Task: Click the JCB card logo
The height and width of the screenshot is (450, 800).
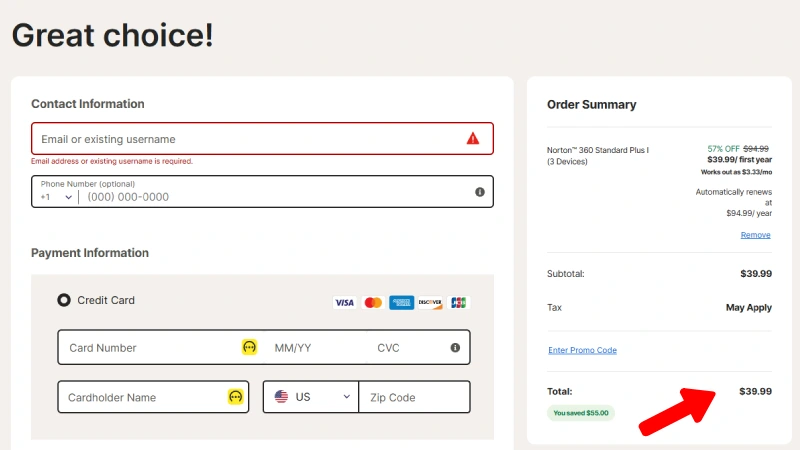Action: click(x=458, y=303)
